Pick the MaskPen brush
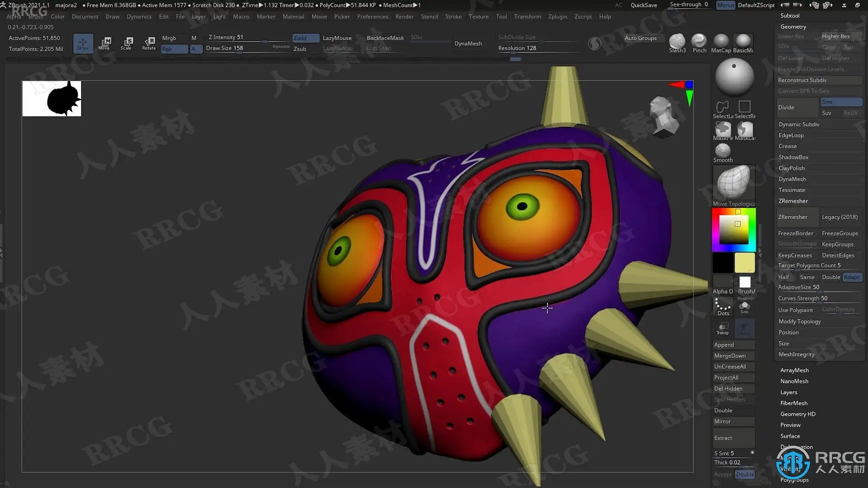868x488 pixels. [x=723, y=131]
